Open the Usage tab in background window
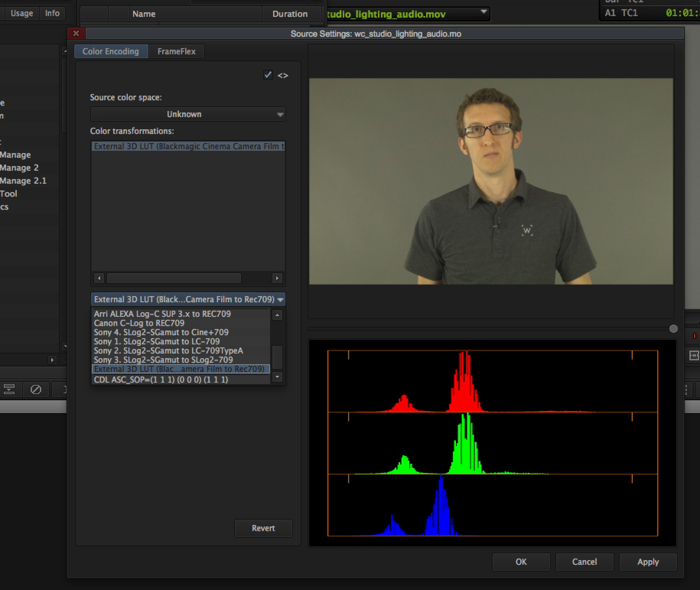This screenshot has height=590, width=700. pyautogui.click(x=21, y=13)
